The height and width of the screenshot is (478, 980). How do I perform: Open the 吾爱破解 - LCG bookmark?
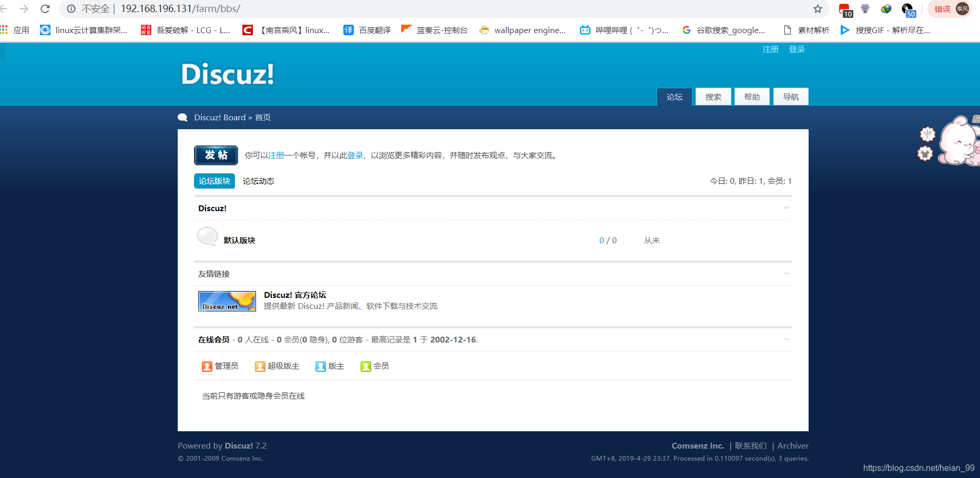tap(186, 30)
